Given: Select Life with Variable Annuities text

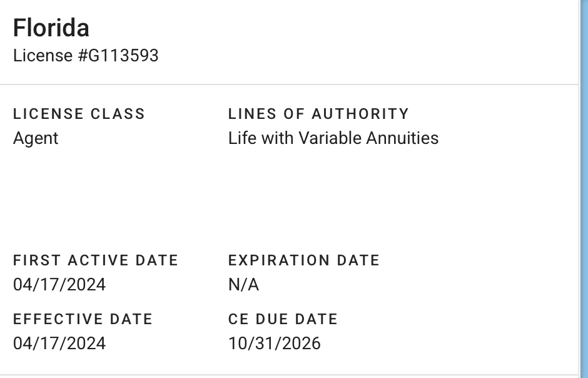Looking at the screenshot, I should tap(333, 138).
